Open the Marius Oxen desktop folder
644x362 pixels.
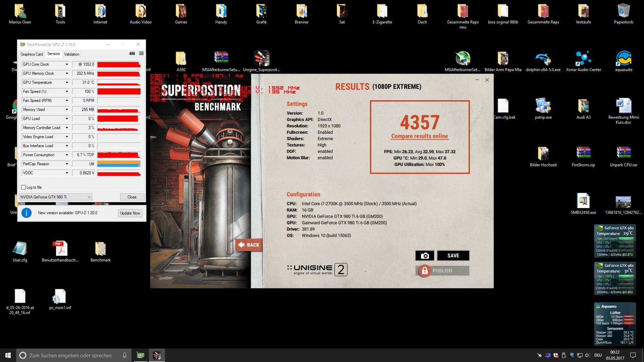(20, 13)
